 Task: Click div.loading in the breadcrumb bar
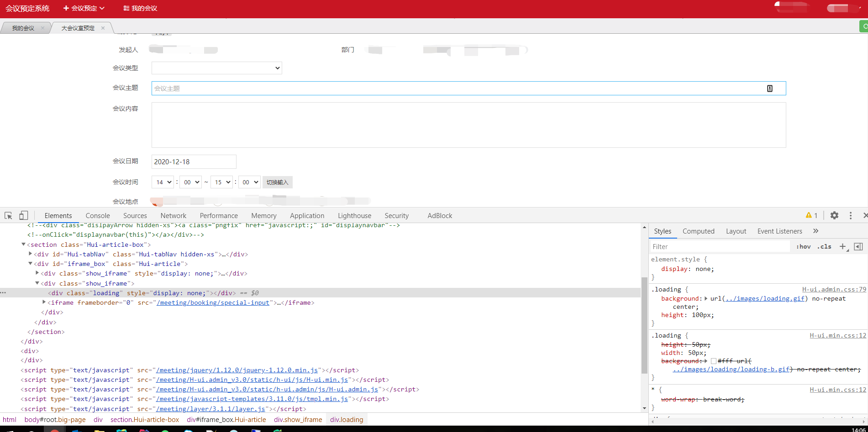pos(346,419)
